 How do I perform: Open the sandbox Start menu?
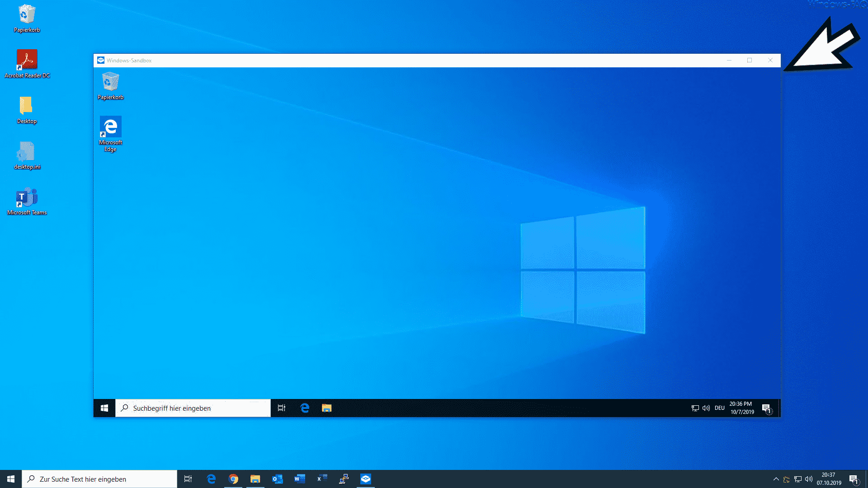click(104, 408)
